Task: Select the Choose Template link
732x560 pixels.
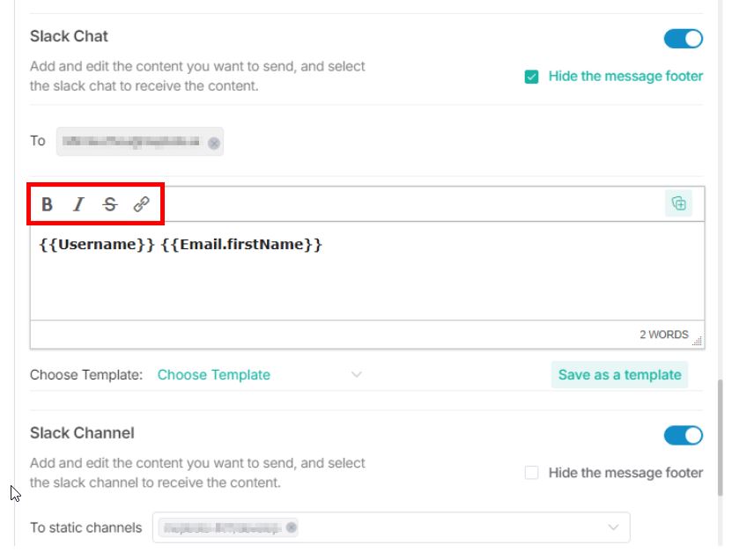Action: pos(213,375)
